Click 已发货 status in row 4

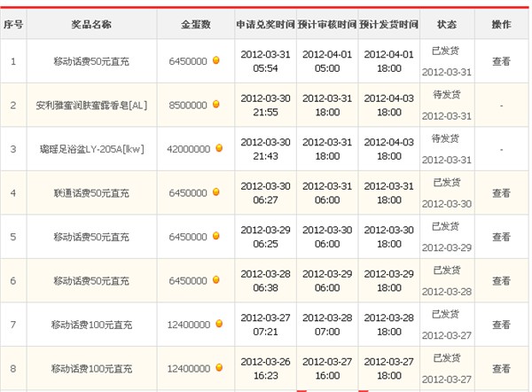[447, 183]
